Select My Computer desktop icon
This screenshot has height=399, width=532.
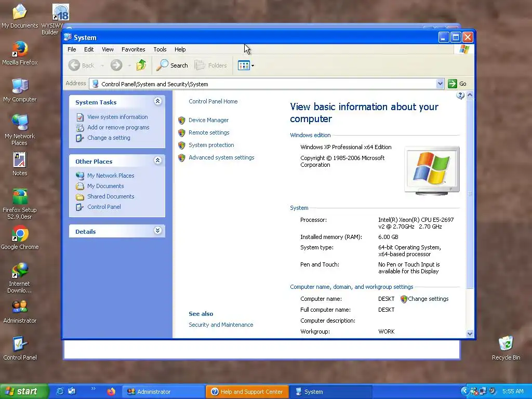point(20,90)
